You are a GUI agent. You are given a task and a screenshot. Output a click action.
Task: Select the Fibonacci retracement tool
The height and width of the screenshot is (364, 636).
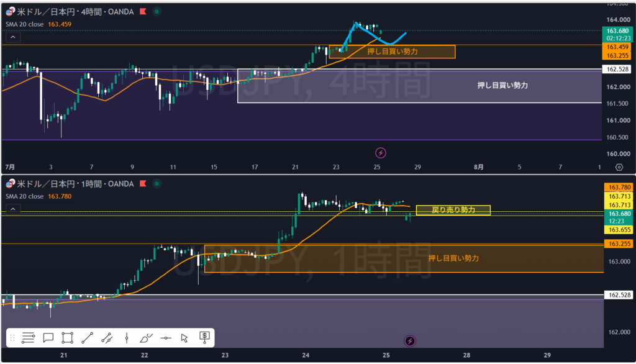(28, 338)
